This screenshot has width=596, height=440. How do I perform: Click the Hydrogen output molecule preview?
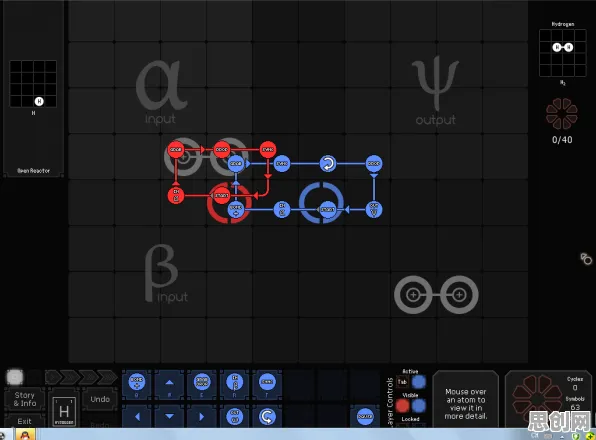563,53
